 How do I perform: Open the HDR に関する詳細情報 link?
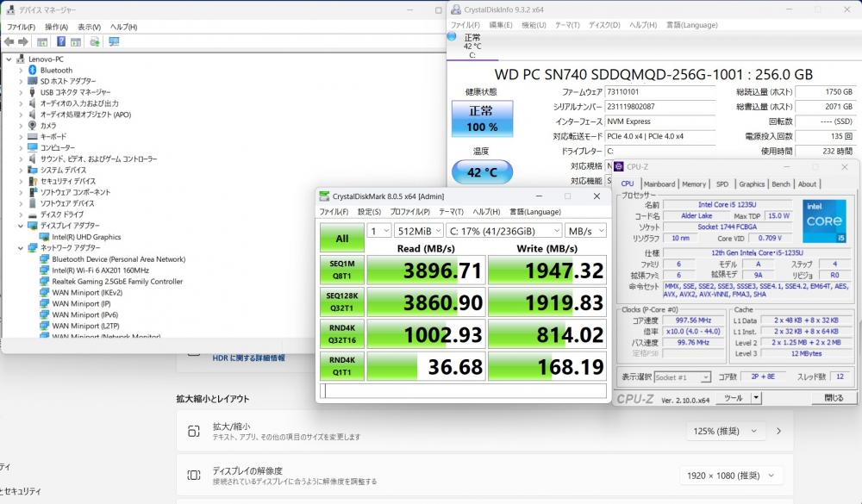248,358
